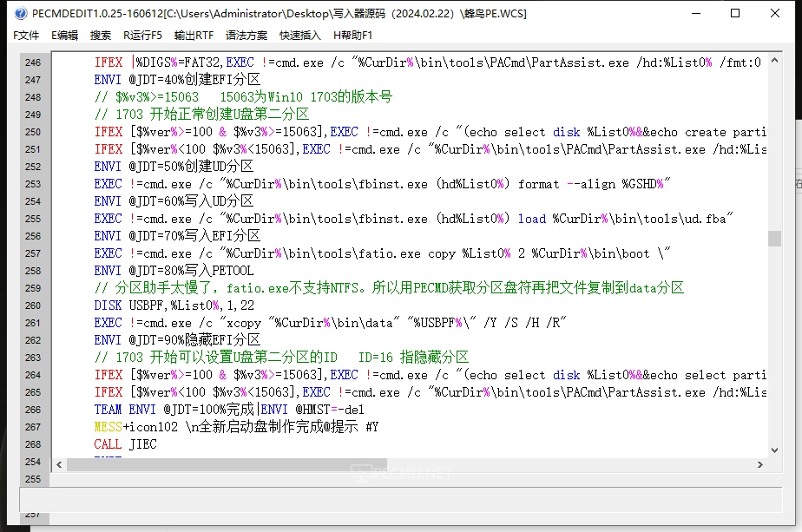Open the F文件 menu
802x532 pixels.
[x=26, y=35]
